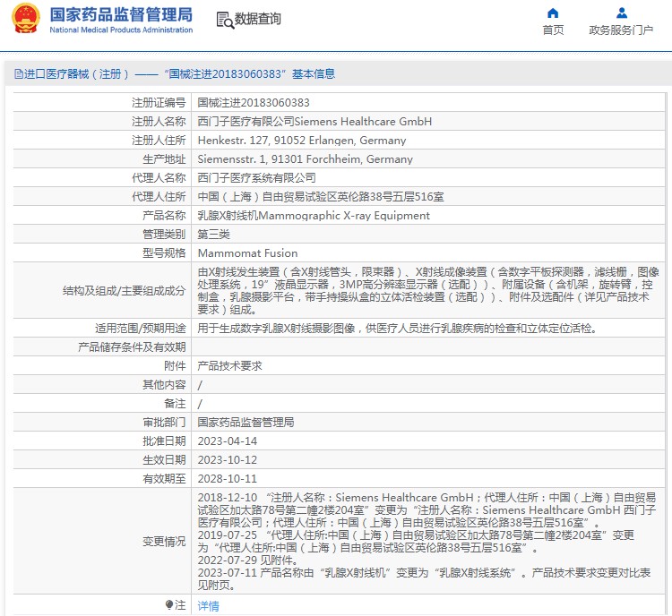The width and height of the screenshot is (672, 616).
Task: Select expiry date 2028-10-11
Action: tap(228, 479)
